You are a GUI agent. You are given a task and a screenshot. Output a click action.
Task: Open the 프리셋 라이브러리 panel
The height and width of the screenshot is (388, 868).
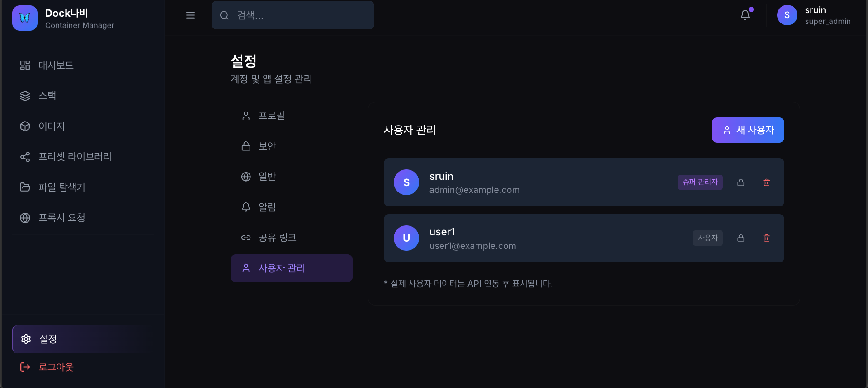(74, 157)
